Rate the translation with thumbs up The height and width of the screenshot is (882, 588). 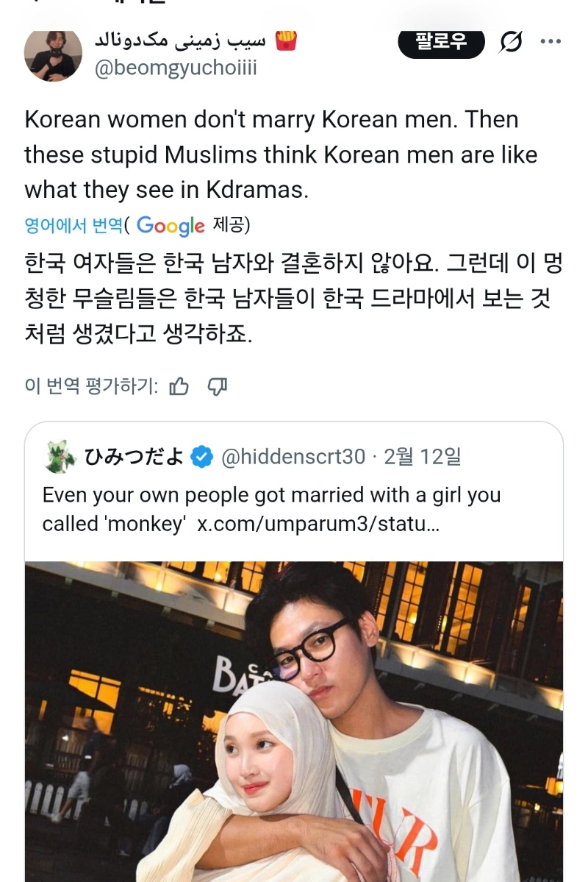click(x=179, y=386)
